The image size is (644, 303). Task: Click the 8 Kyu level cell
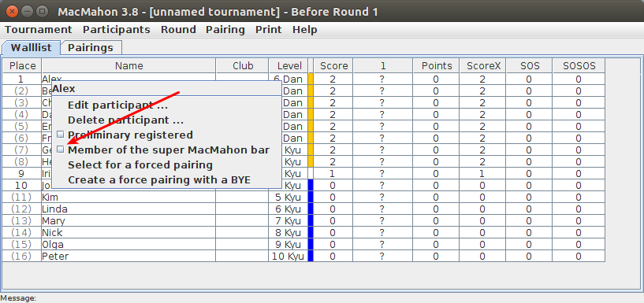pos(288,233)
